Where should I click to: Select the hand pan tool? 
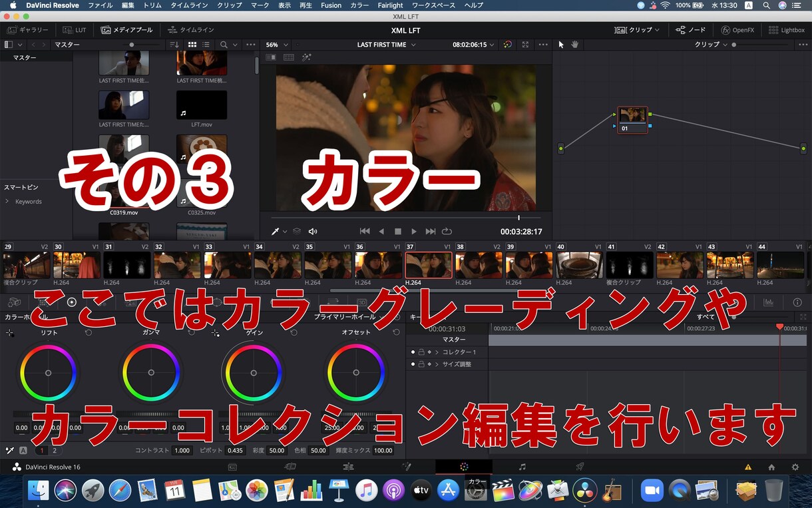pos(575,45)
